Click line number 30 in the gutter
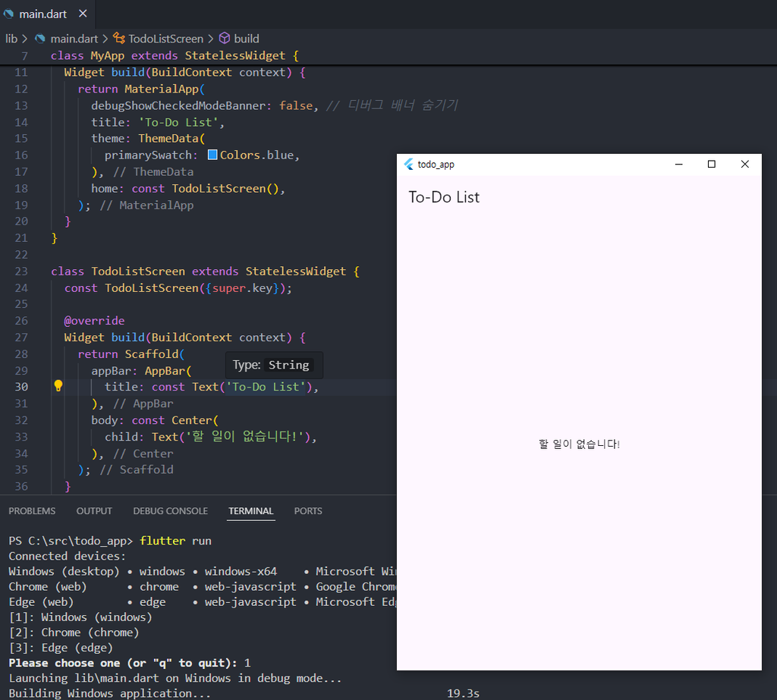Image resolution: width=777 pixels, height=700 pixels. pyautogui.click(x=21, y=387)
